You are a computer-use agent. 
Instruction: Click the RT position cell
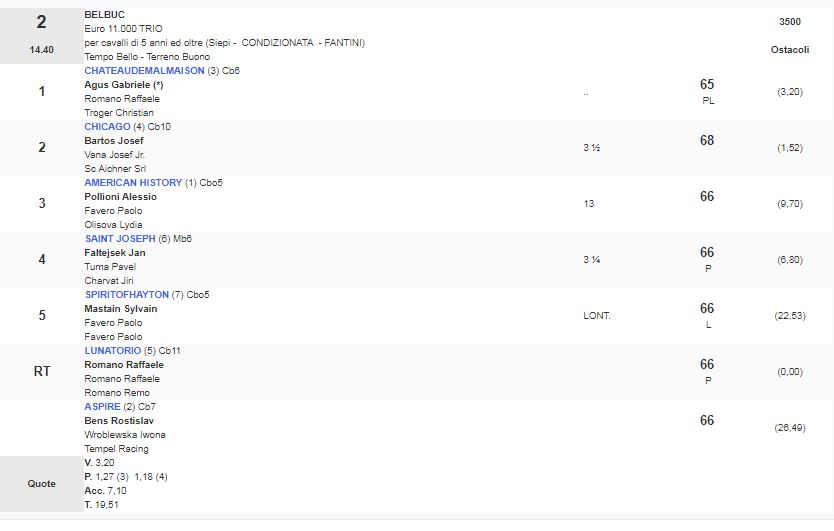click(42, 371)
